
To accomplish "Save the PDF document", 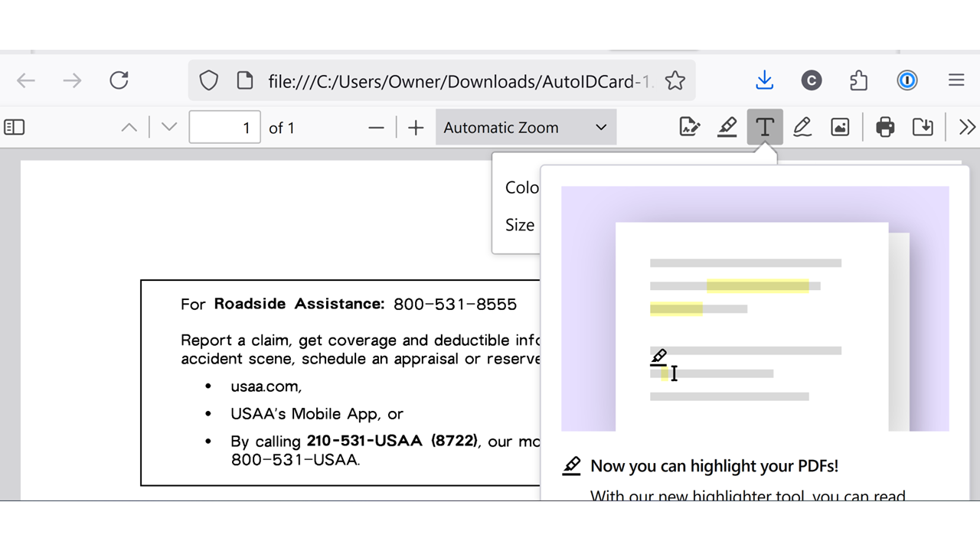I will click(923, 127).
